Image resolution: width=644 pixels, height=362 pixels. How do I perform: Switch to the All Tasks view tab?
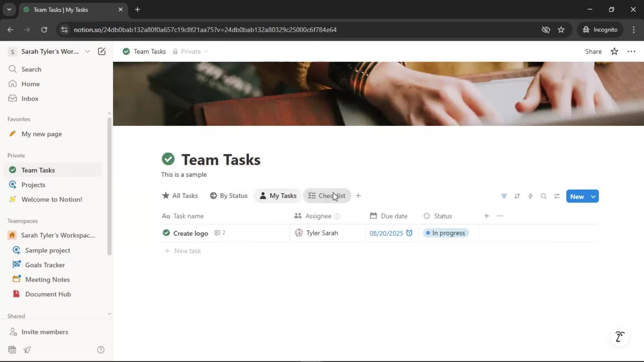pos(180,196)
